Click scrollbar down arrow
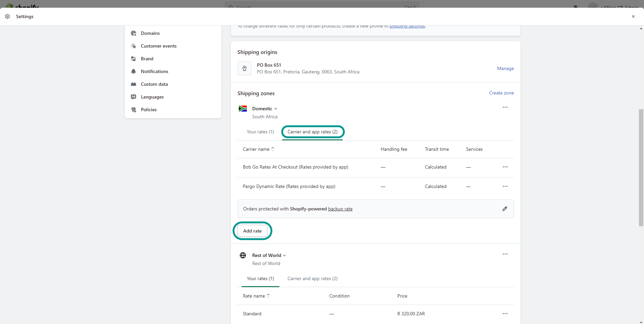This screenshot has width=644, height=324. coord(641,322)
